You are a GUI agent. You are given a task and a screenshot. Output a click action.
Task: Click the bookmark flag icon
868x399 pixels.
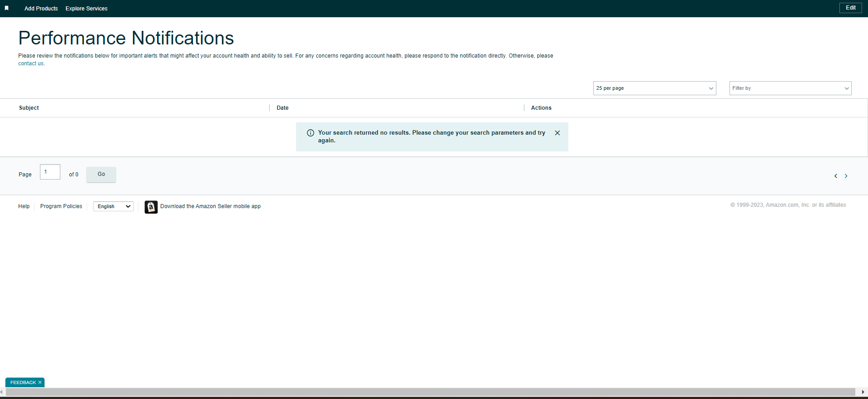[6, 8]
